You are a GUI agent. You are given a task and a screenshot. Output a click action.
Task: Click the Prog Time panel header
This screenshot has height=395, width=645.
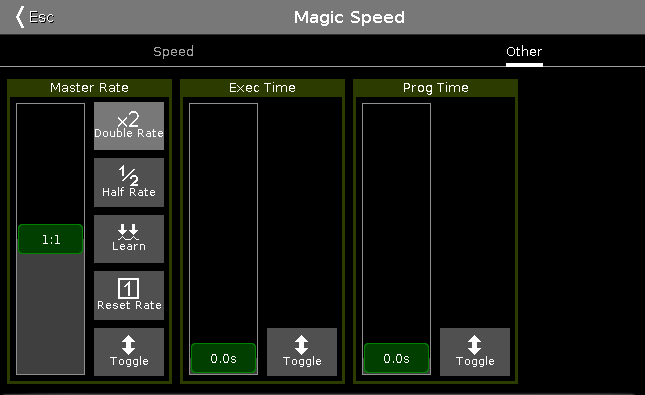[435, 88]
